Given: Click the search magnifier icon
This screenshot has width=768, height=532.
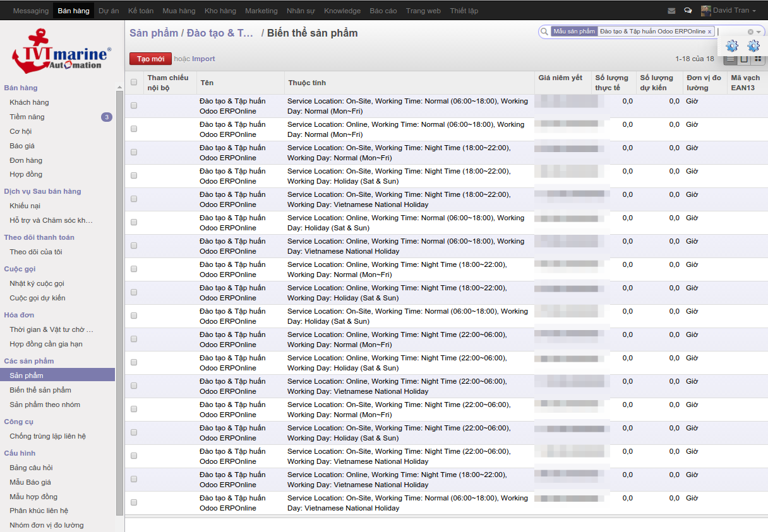Looking at the screenshot, I should click(544, 32).
